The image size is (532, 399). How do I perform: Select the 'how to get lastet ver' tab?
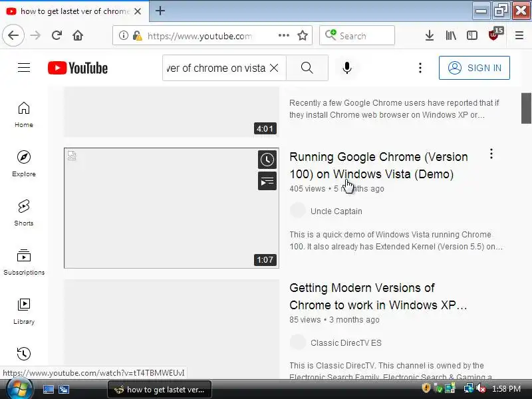[74, 11]
